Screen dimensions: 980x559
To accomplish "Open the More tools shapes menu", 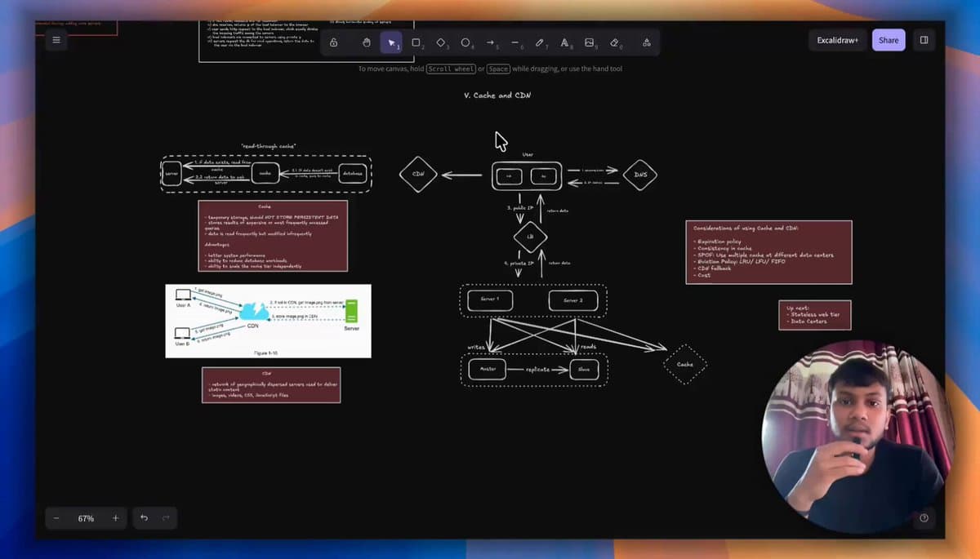I will tap(646, 42).
